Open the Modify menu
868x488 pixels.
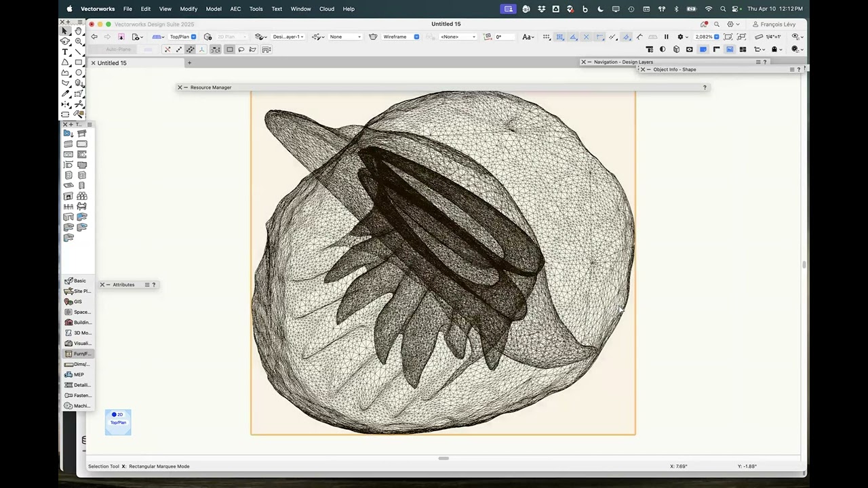189,9
